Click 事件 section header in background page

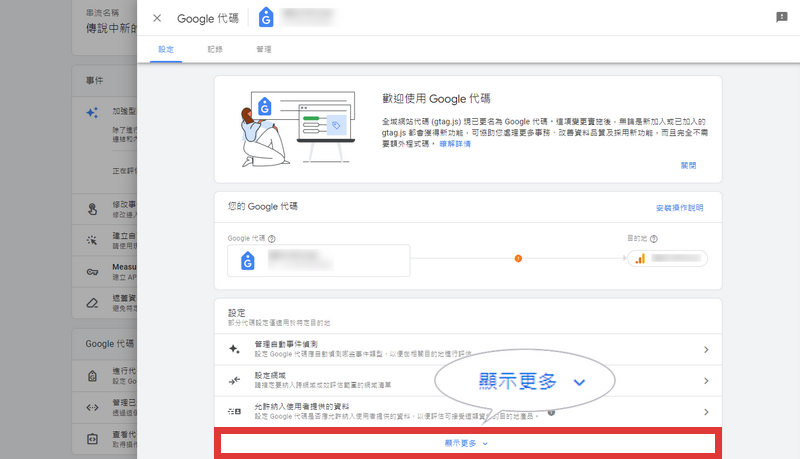pos(94,81)
